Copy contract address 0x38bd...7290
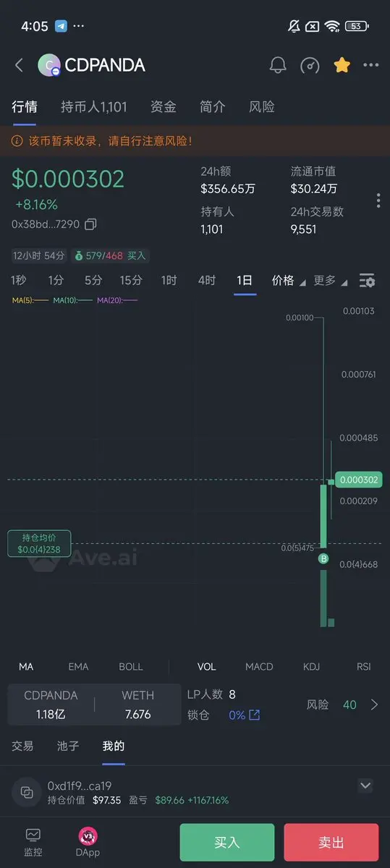Image resolution: width=390 pixels, height=868 pixels. pyautogui.click(x=90, y=224)
